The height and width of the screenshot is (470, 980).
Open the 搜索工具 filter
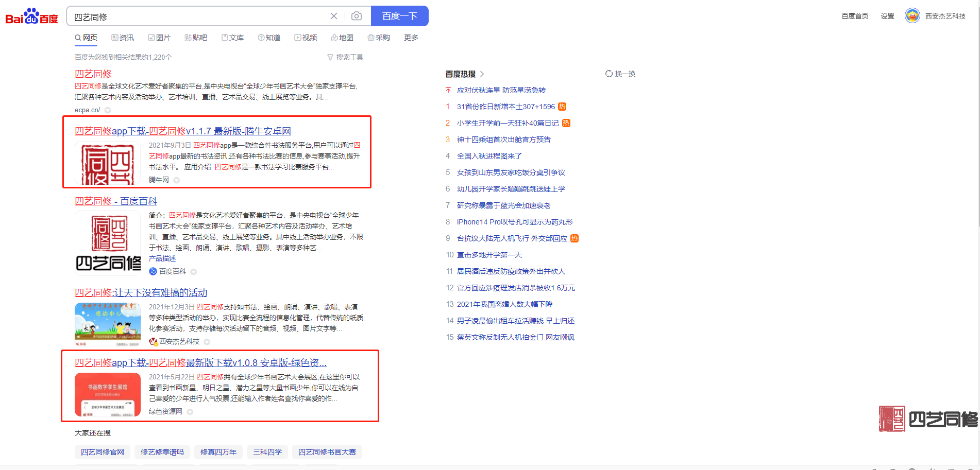coord(345,57)
